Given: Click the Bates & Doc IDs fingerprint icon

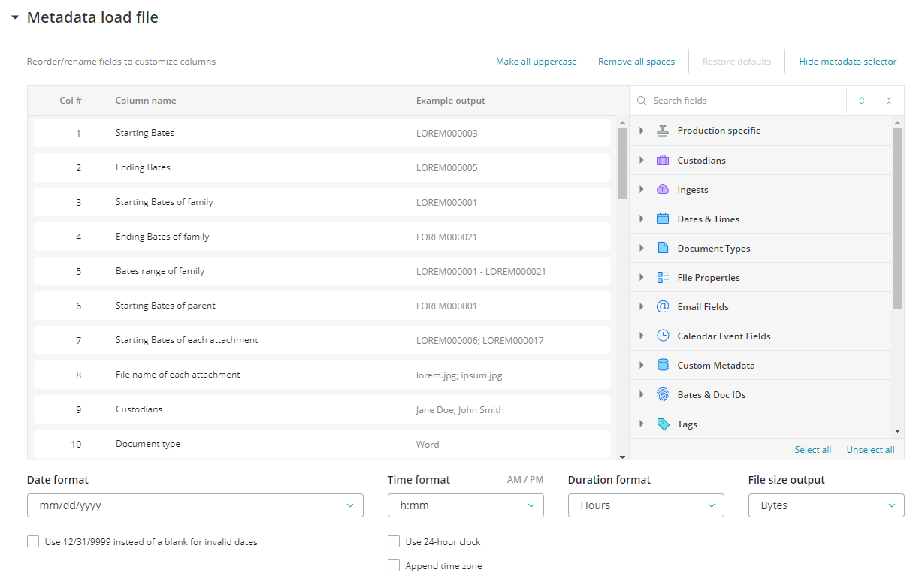Looking at the screenshot, I should (662, 394).
